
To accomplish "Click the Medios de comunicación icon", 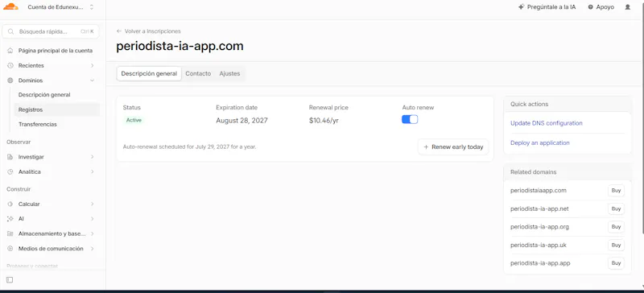I will coord(10,249).
